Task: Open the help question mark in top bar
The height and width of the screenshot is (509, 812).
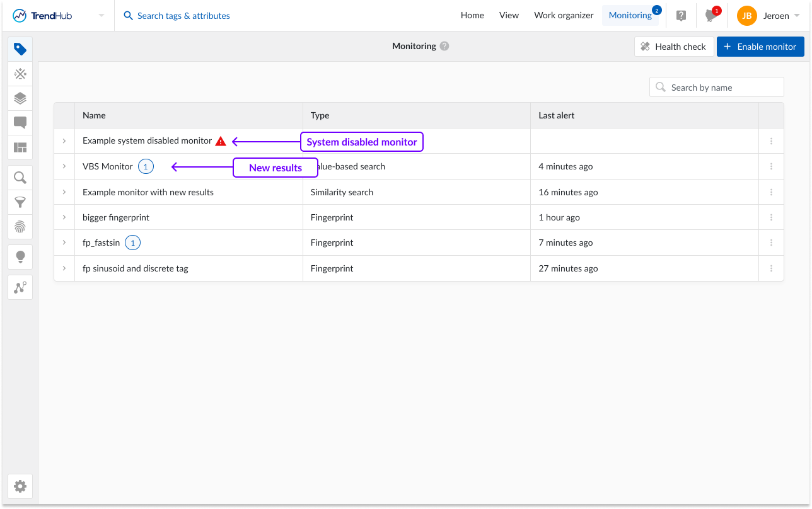Action: [x=681, y=16]
